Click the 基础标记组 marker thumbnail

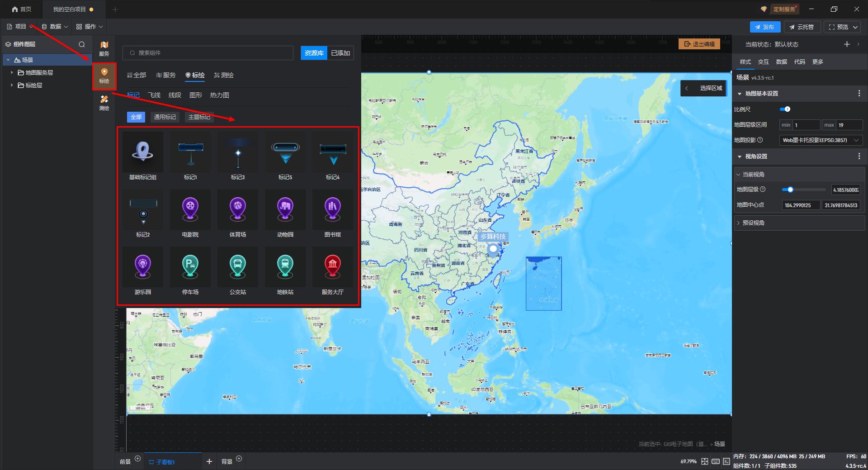click(x=143, y=152)
